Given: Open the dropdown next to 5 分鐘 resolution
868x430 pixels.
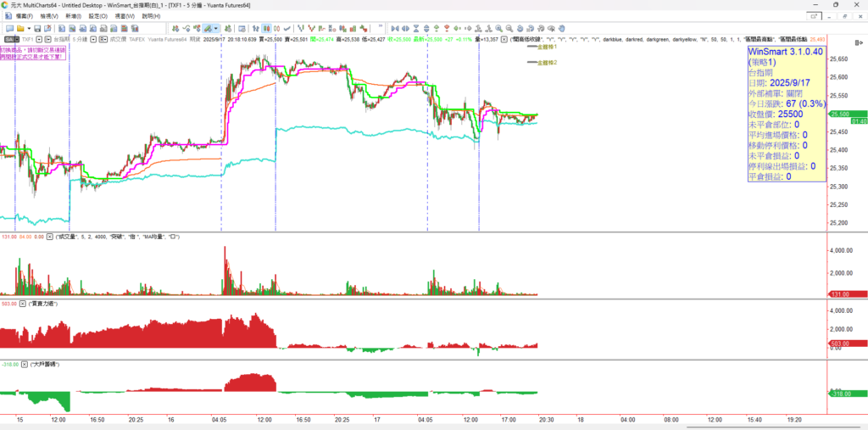Looking at the screenshot, I should point(94,39).
